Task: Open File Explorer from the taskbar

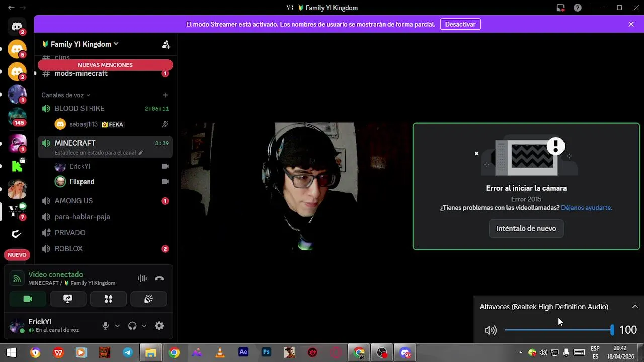Action: point(150,353)
